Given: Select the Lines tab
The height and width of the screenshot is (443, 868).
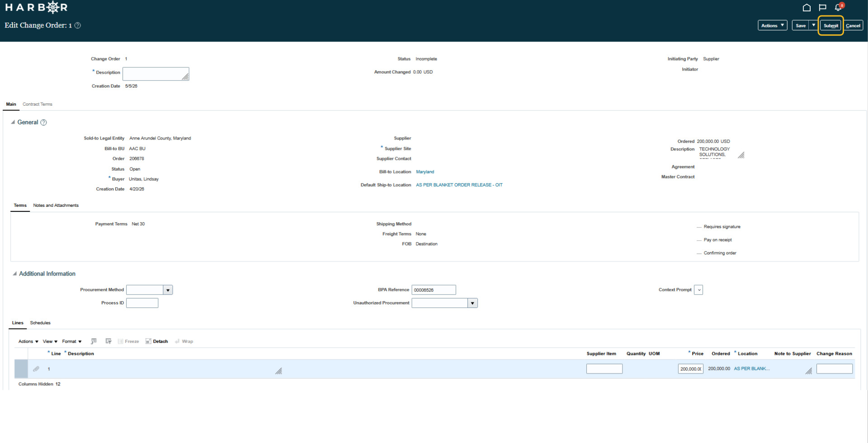Looking at the screenshot, I should (x=18, y=323).
